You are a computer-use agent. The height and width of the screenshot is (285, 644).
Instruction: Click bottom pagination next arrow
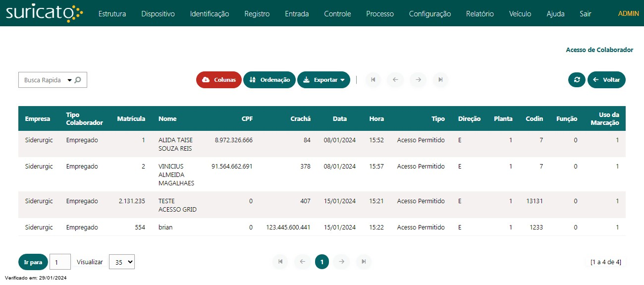(341, 262)
